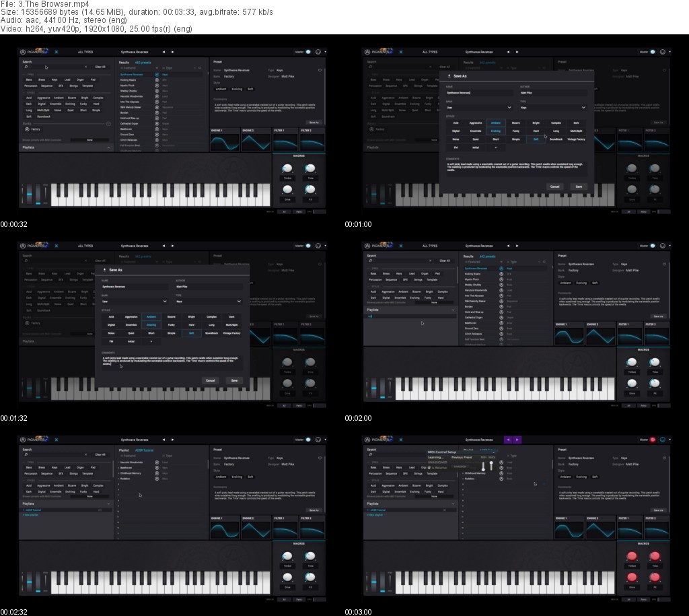The width and height of the screenshot is (689, 616).
Task: In the 00:00:32 frame, click the previous preset arrow
Action: [164, 52]
